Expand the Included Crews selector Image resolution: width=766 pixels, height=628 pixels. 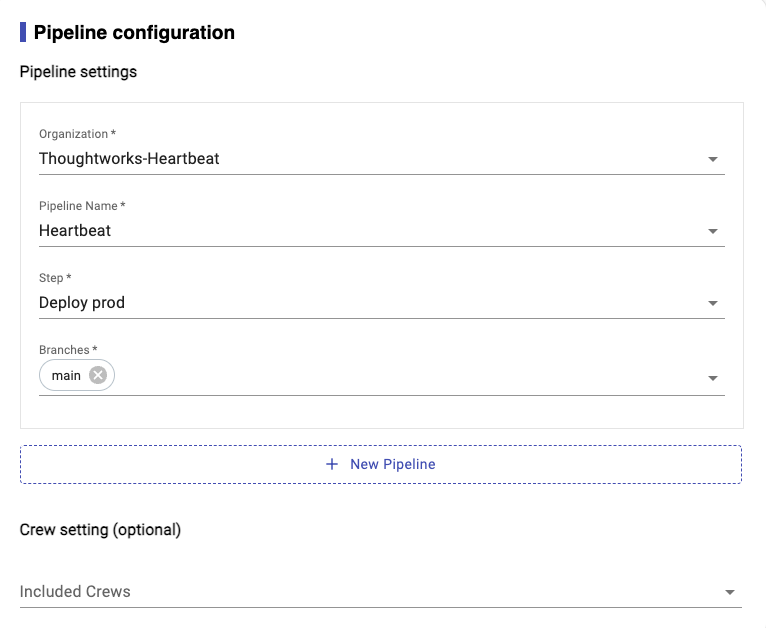tap(370, 592)
